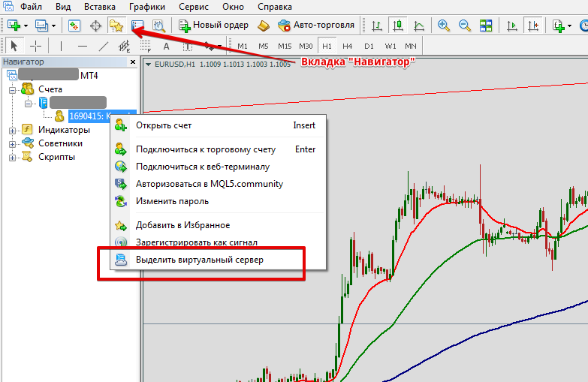The width and height of the screenshot is (588, 382).
Task: Select the Vertical Line drawing tool
Action: pos(61,46)
